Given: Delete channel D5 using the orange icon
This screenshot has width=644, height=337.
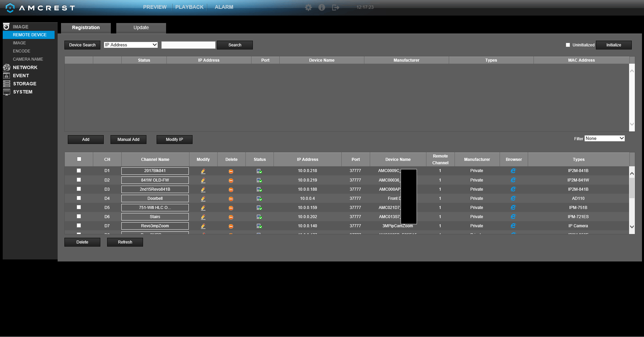Looking at the screenshot, I should (231, 208).
